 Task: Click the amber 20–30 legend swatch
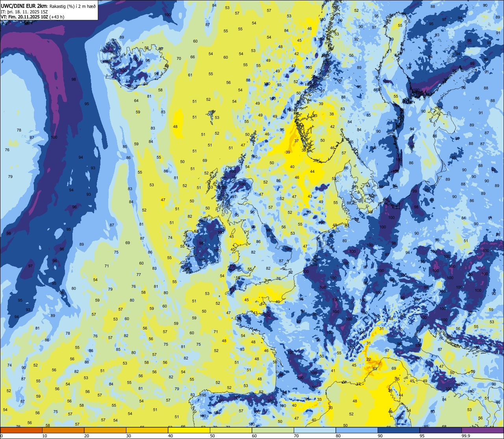tap(105, 430)
